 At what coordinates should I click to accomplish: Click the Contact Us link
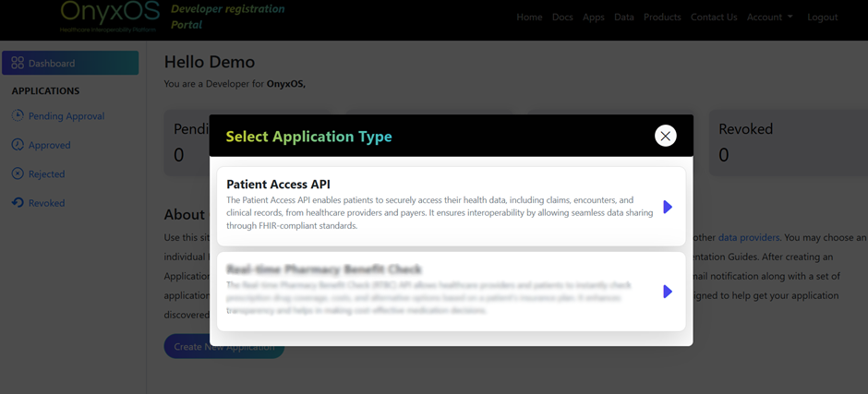click(714, 17)
